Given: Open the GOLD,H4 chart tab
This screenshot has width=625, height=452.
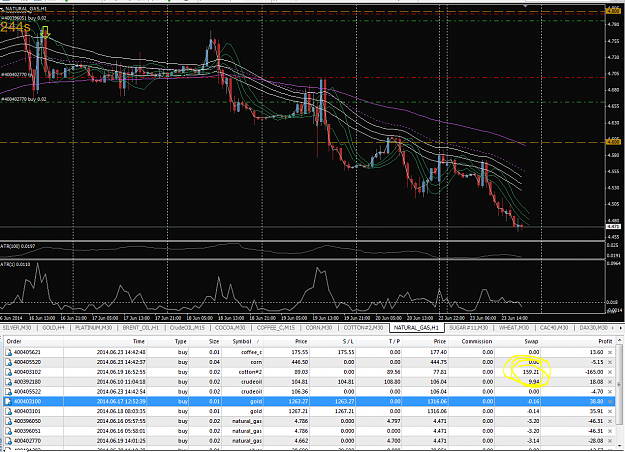Looking at the screenshot, I should tap(53, 328).
